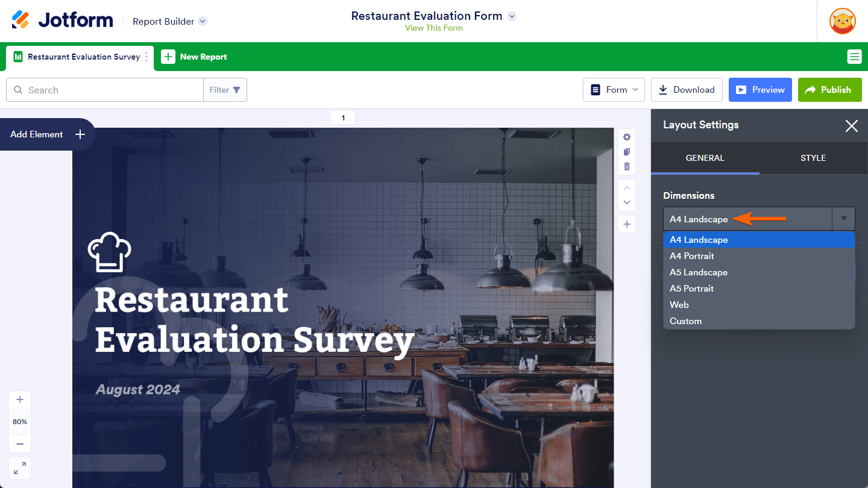Zoom in on the canvas
The width and height of the screenshot is (868, 488).
pyautogui.click(x=20, y=399)
